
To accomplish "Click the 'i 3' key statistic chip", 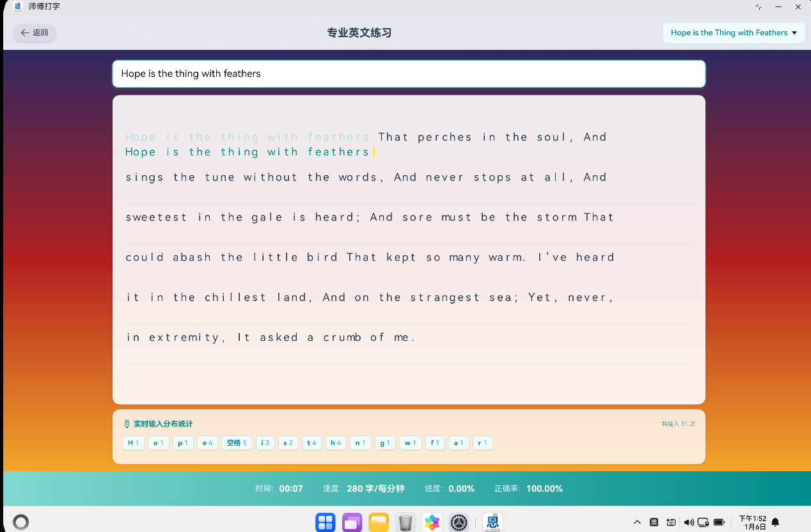I will tap(265, 443).
